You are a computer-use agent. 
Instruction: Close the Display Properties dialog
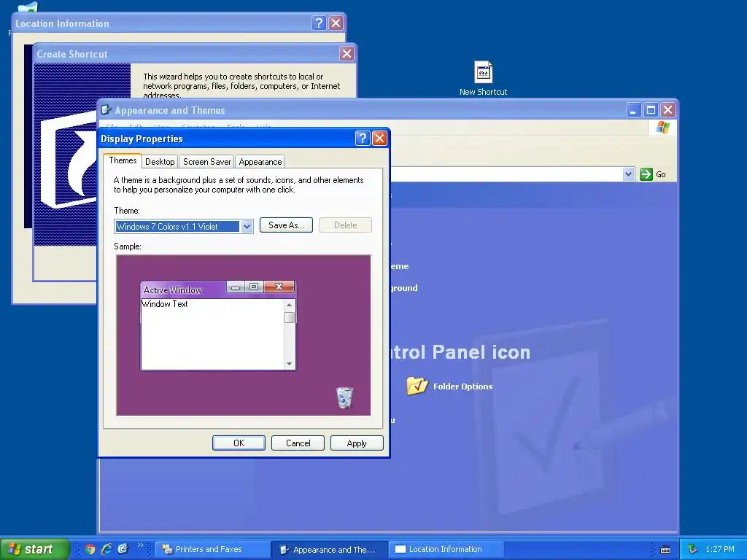pyautogui.click(x=379, y=138)
